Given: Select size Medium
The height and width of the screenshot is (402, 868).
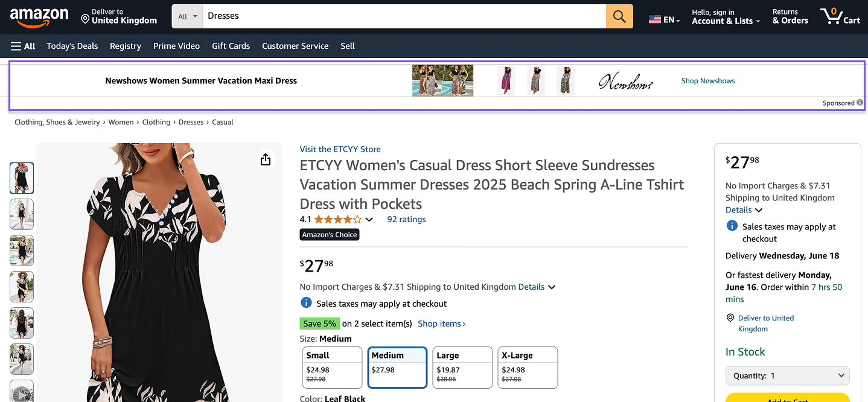Looking at the screenshot, I should (397, 367).
